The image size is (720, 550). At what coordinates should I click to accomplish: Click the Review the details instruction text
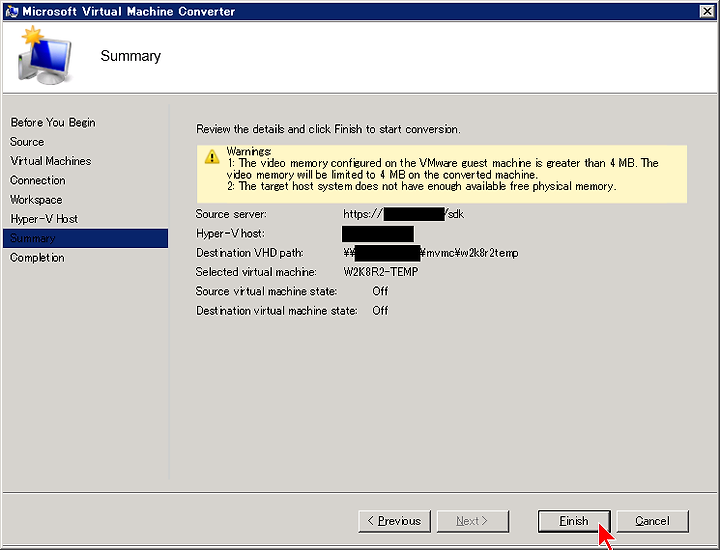pos(328,129)
